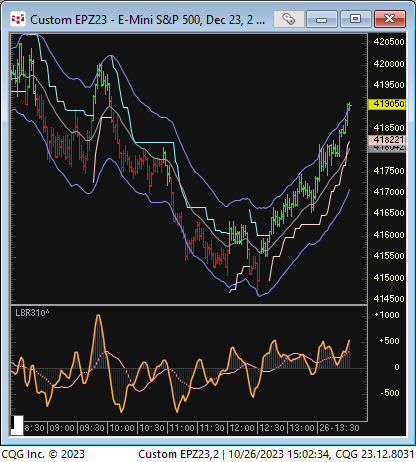Select the LBR31o study label
This screenshot has height=462, width=416.
[x=32, y=313]
